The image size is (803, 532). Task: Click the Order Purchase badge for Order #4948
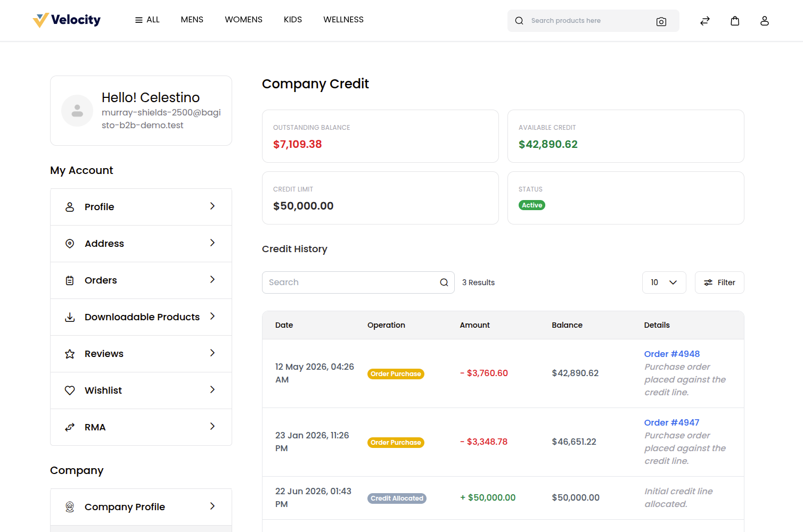396,374
